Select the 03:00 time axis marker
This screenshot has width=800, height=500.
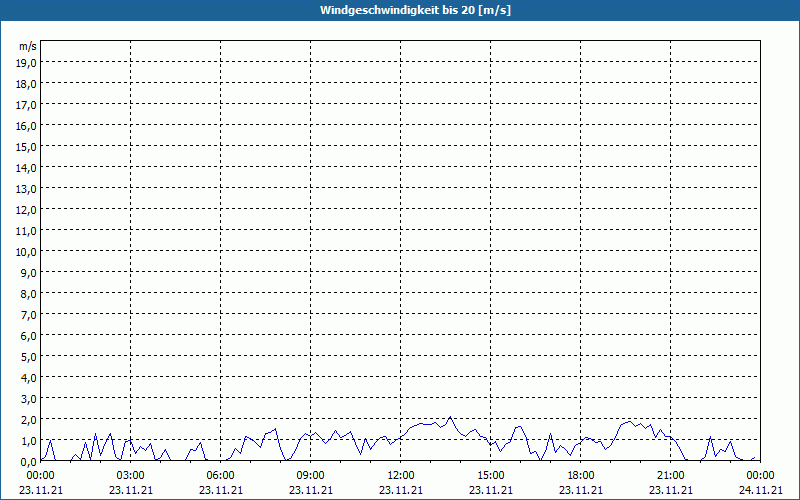131,476
